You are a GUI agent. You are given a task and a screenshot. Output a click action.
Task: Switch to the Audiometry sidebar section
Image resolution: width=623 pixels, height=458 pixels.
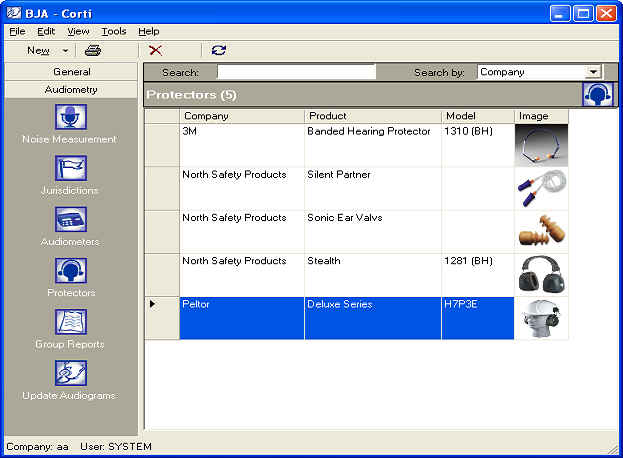tap(72, 90)
